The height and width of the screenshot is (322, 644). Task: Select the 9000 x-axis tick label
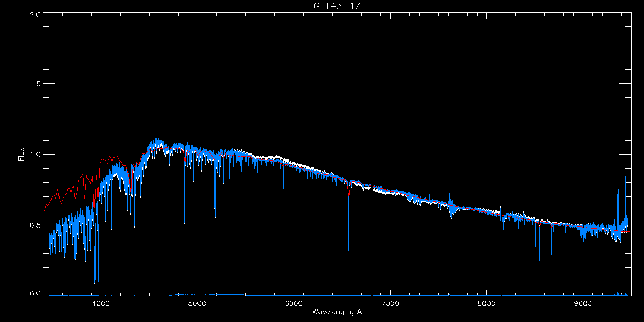point(583,303)
